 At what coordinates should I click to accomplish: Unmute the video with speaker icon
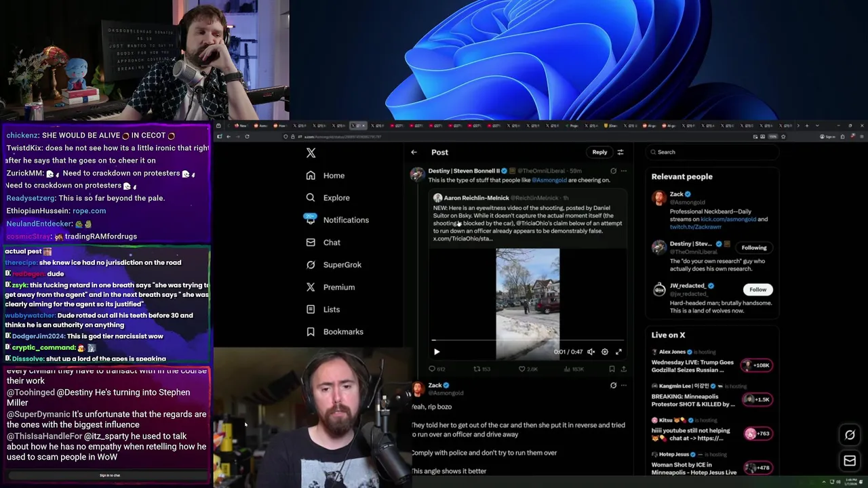point(591,352)
